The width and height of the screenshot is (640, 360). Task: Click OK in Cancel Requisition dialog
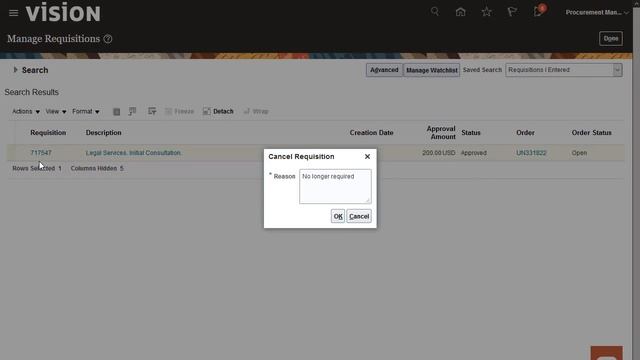[x=338, y=216]
